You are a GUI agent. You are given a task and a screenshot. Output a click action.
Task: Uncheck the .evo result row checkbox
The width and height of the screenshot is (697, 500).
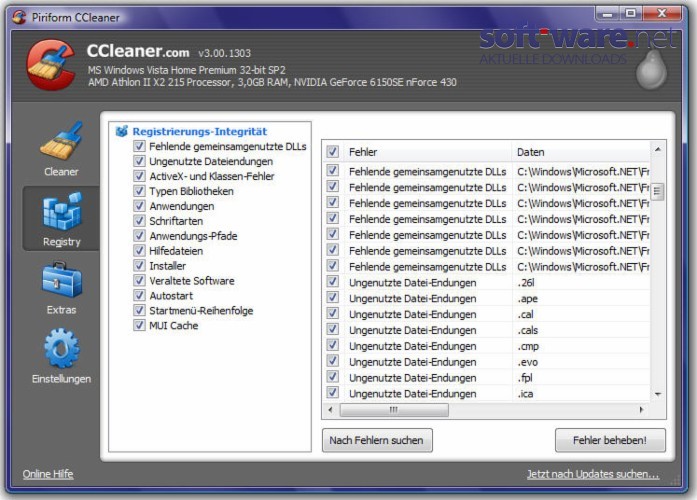pyautogui.click(x=332, y=361)
